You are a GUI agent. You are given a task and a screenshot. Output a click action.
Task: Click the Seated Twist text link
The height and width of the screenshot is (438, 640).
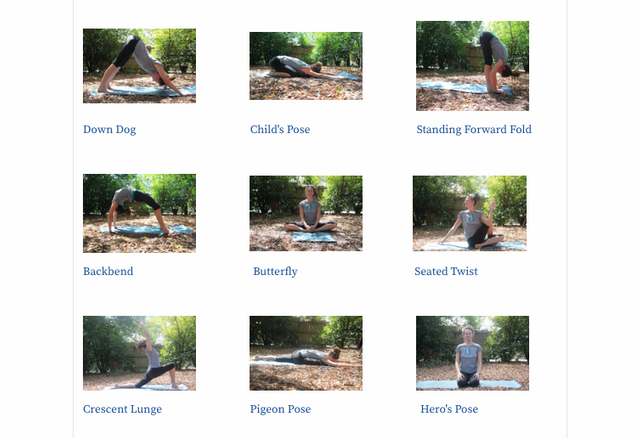(x=446, y=271)
